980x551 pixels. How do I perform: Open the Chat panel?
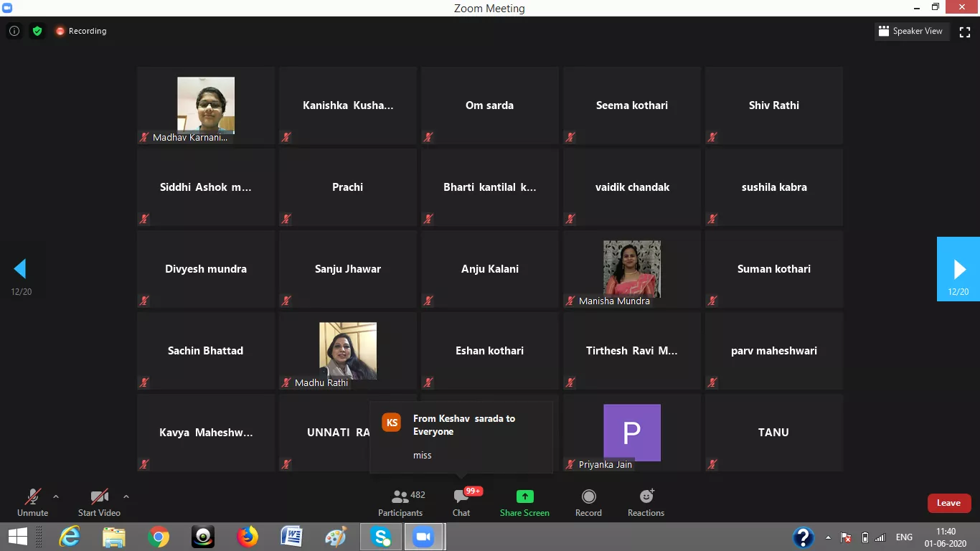tap(461, 502)
